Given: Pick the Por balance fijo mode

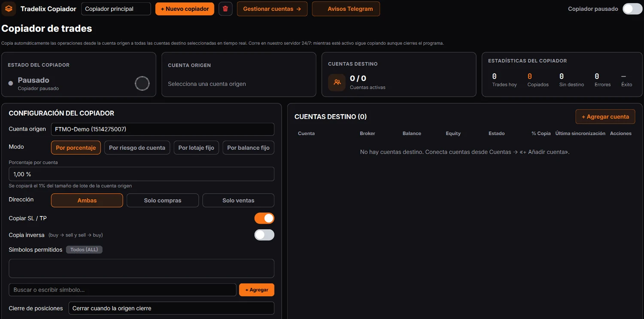Looking at the screenshot, I should (249, 148).
